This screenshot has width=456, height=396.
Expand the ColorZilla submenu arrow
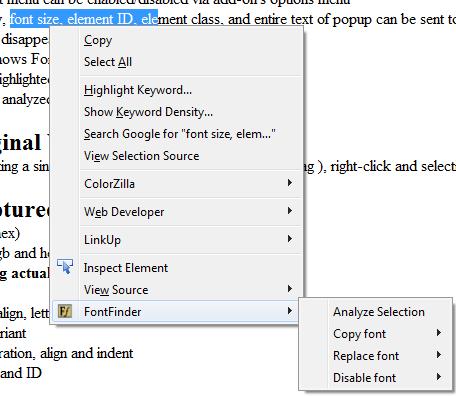pos(290,183)
